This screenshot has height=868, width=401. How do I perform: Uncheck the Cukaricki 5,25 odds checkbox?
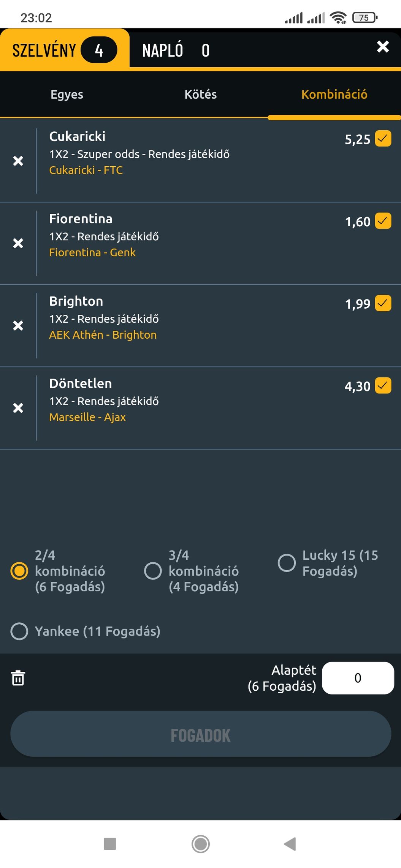tap(383, 139)
